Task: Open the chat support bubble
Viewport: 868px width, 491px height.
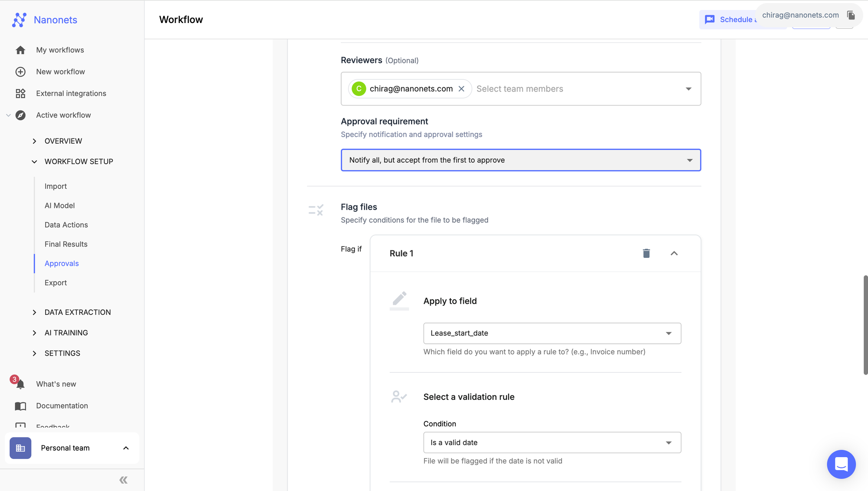Action: (841, 464)
